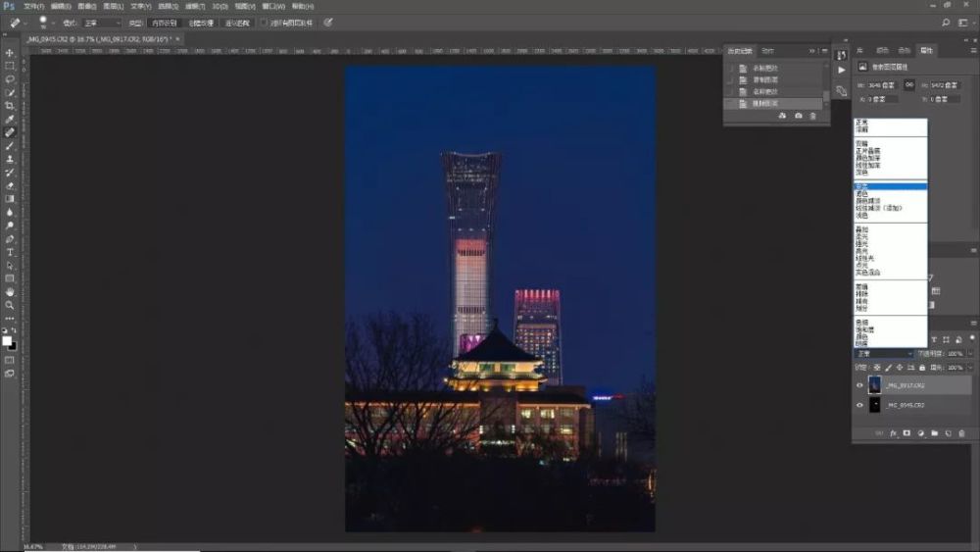Create a new layer group folder

[x=934, y=433]
